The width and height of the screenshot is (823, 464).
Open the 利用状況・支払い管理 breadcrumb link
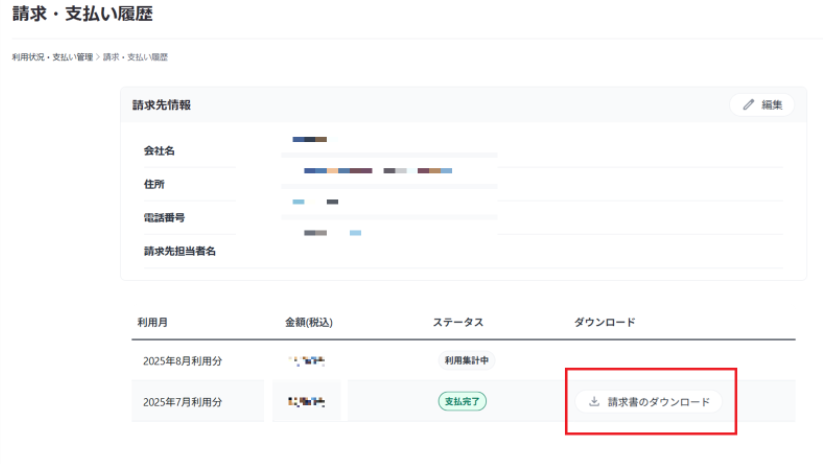(52, 57)
